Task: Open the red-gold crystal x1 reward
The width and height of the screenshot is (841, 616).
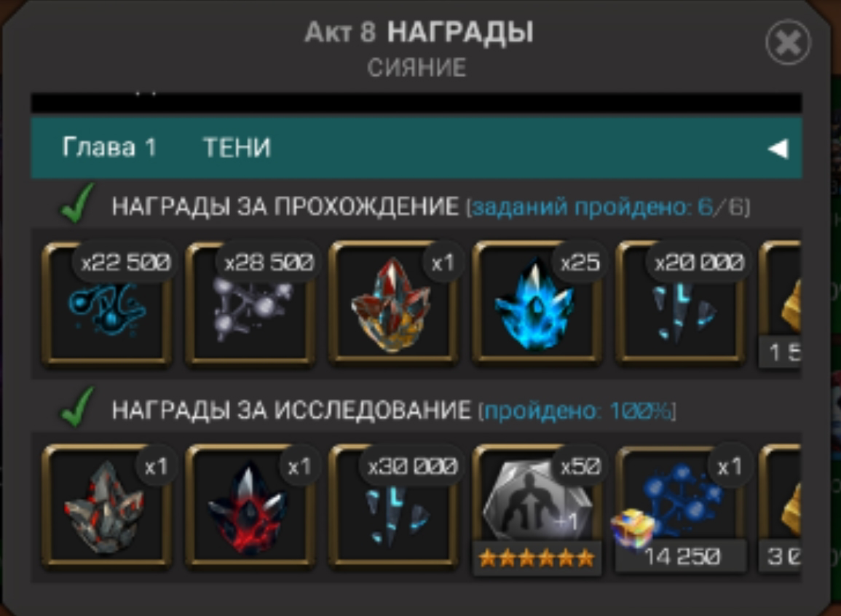Action: [393, 304]
